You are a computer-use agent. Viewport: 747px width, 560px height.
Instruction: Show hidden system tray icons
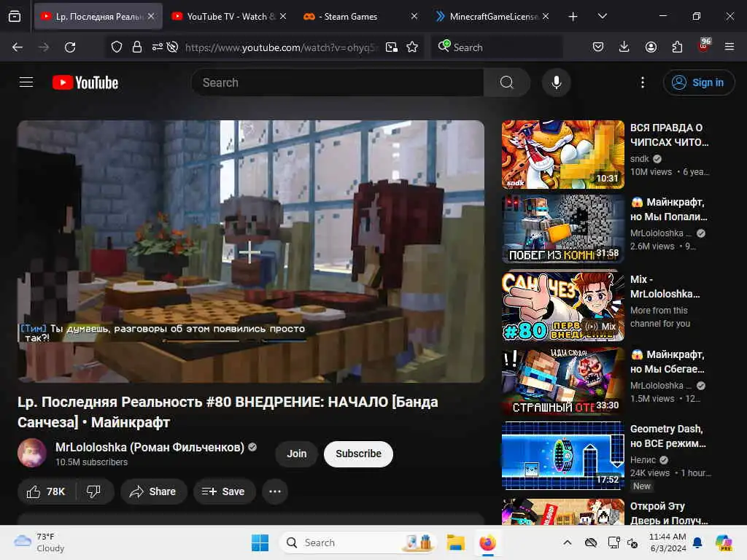pos(568,542)
